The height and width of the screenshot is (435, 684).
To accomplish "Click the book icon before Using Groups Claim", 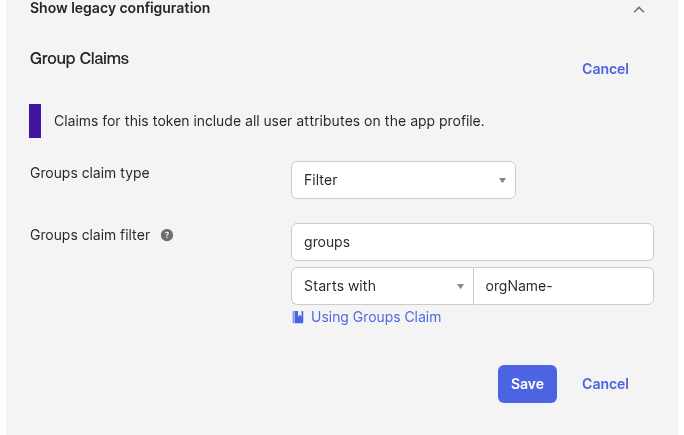I will pos(298,317).
